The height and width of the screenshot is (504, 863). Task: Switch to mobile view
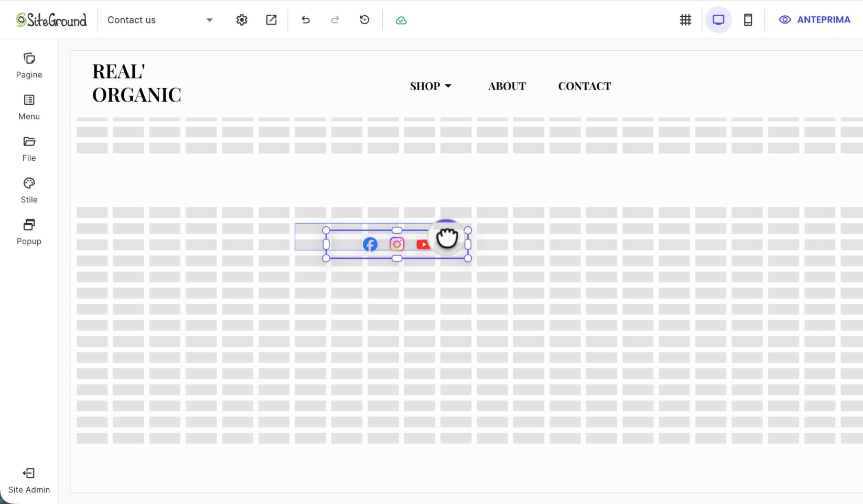click(x=748, y=20)
